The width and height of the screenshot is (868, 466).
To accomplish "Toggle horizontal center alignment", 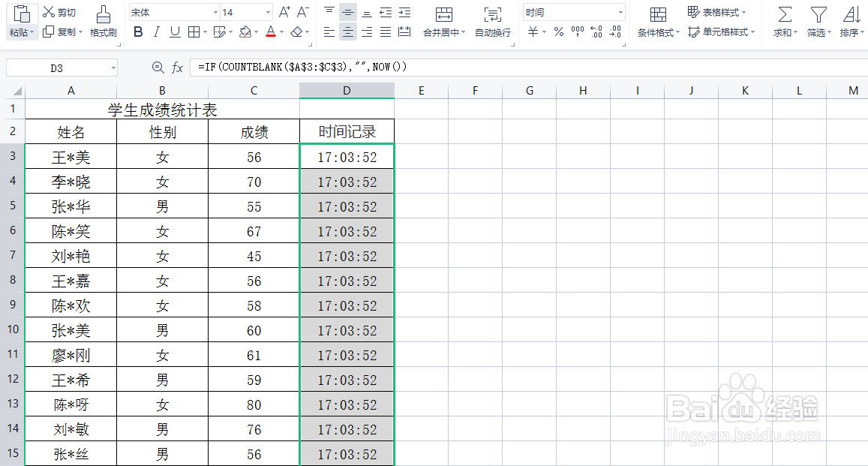I will pos(347,32).
